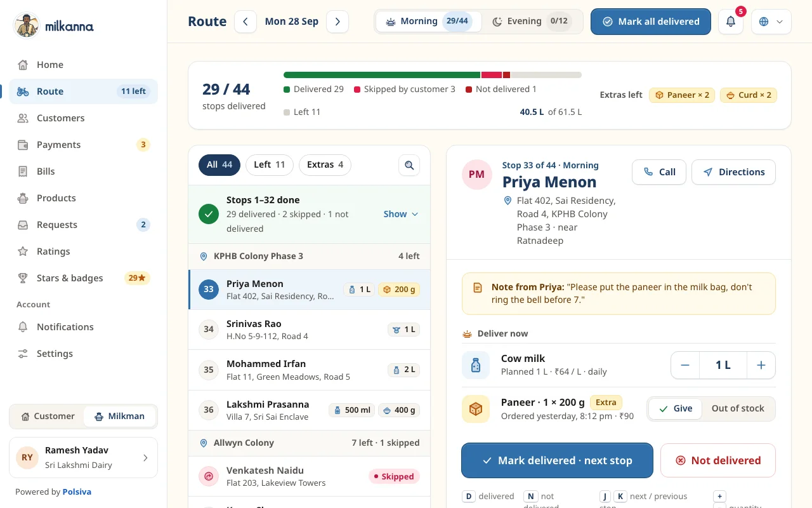Click Mark delivered · next stop
Viewport: 812px width, 508px height.
click(x=557, y=460)
